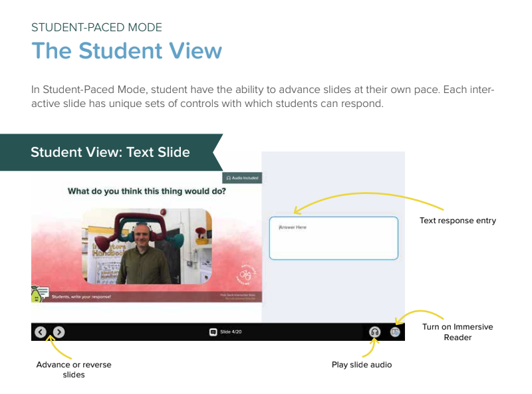Select the Student View: Text Slide header tab

[x=110, y=152]
